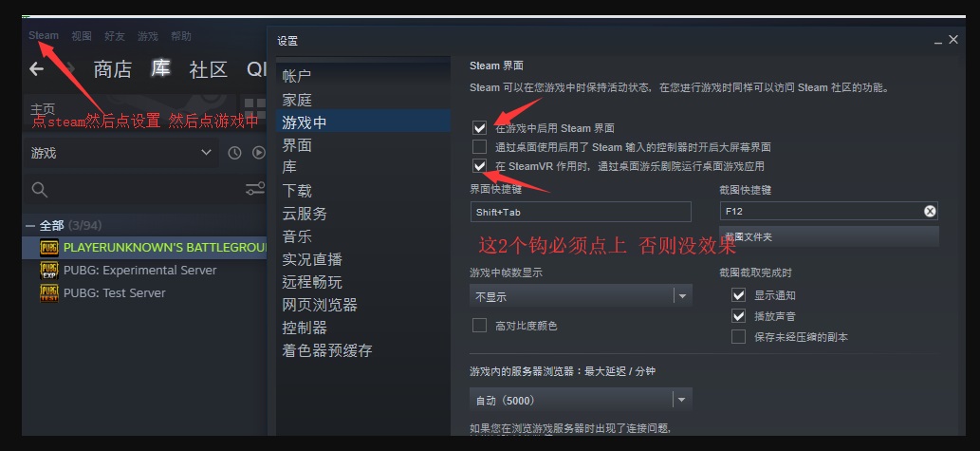
Task: Click the back arrow in Steam navigation
Action: pos(36,68)
